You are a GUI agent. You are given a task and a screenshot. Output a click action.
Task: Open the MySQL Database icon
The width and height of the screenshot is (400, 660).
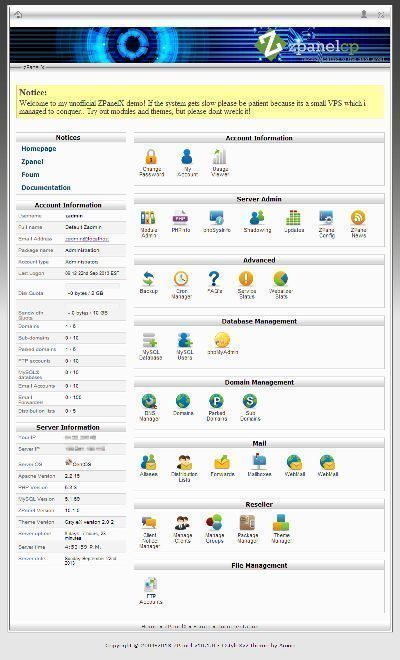150,340
